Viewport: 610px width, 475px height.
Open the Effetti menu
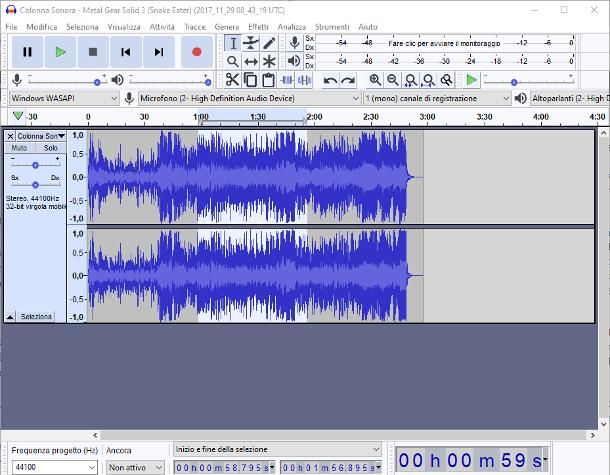258,27
